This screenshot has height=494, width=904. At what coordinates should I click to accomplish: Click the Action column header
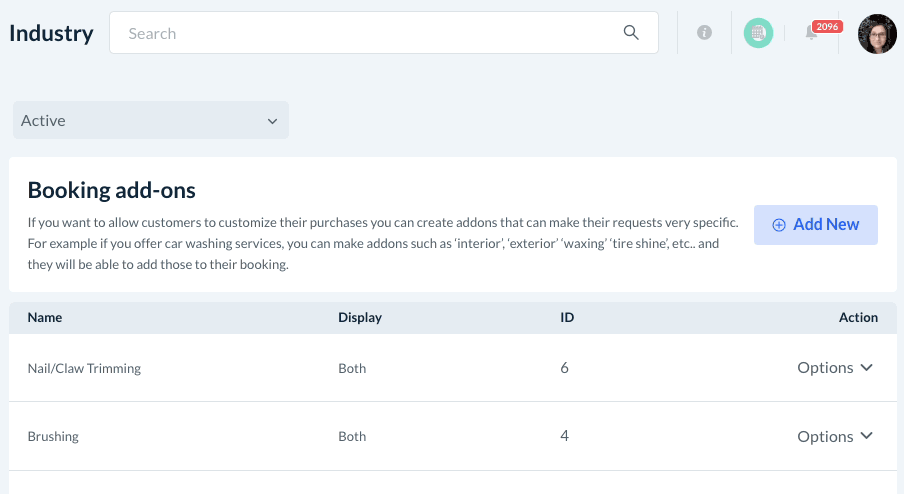coord(858,318)
